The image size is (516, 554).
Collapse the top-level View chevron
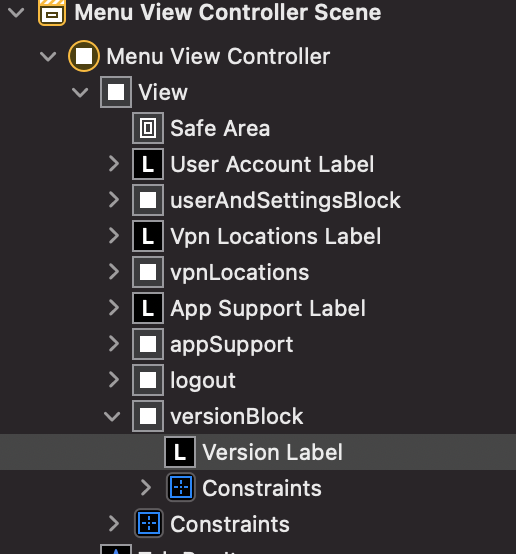click(80, 92)
